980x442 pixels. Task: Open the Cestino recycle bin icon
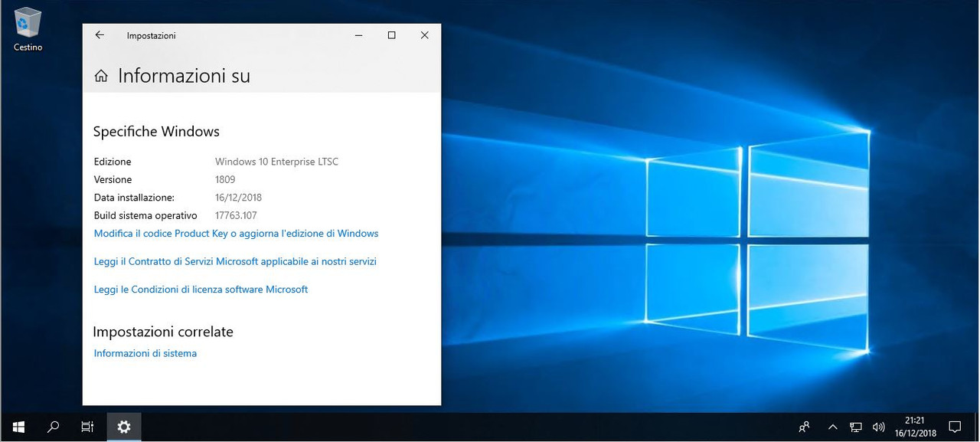[28, 29]
